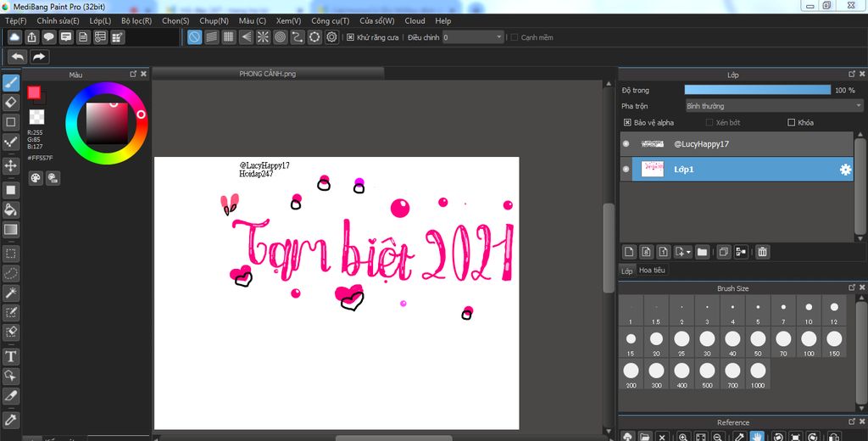Select the PHONG CẢNH.png document tab
This screenshot has height=441, width=868.
pos(268,74)
